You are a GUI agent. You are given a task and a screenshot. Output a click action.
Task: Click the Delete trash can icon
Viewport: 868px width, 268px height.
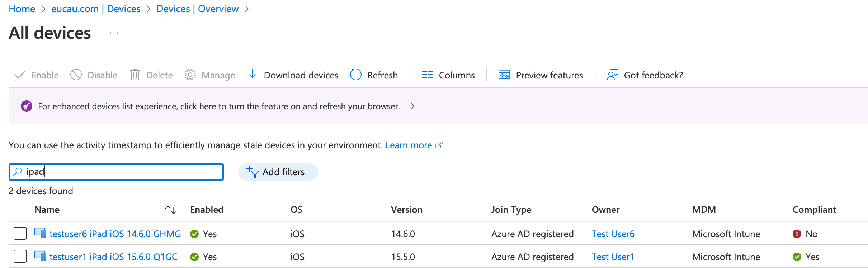(135, 75)
